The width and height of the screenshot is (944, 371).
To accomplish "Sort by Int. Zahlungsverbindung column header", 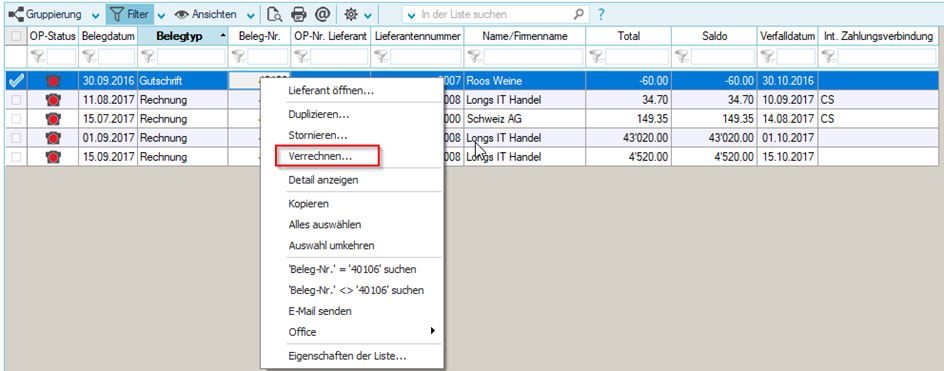I will (x=877, y=36).
